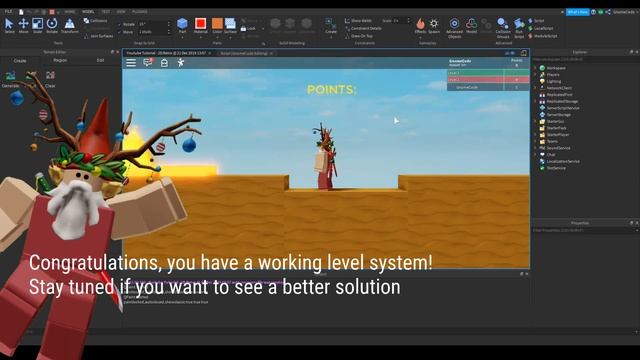Image resolution: width=640 pixels, height=360 pixels.
Task: Switch to the TEST ribbon tab
Action: point(105,12)
